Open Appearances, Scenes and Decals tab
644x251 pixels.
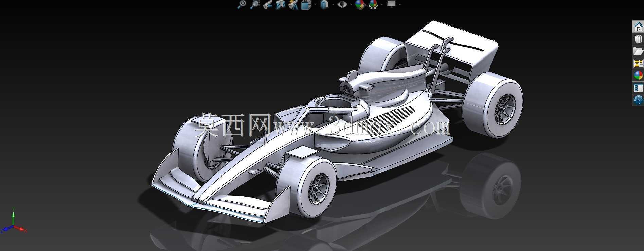[x=638, y=76]
